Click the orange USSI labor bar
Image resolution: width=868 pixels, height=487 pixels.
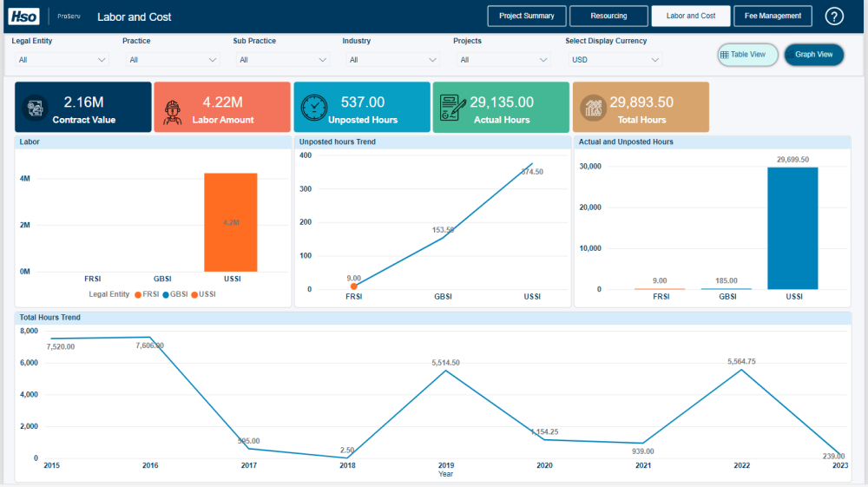click(230, 222)
